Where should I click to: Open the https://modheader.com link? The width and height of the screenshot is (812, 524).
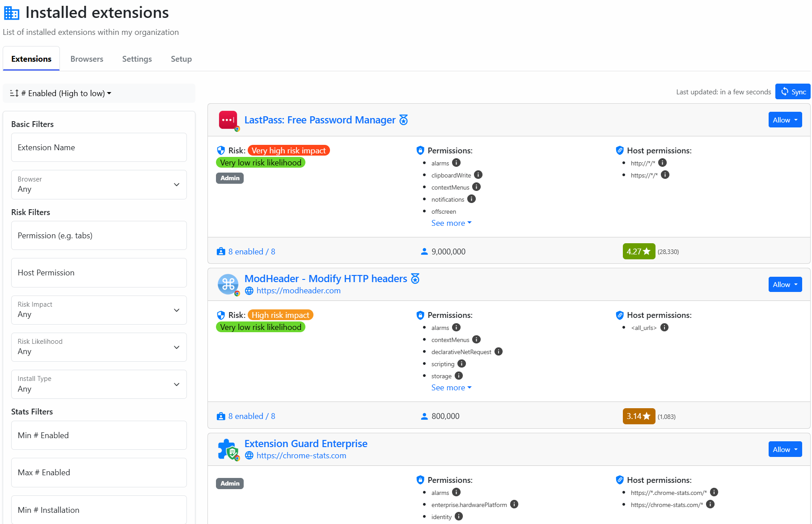[298, 291]
